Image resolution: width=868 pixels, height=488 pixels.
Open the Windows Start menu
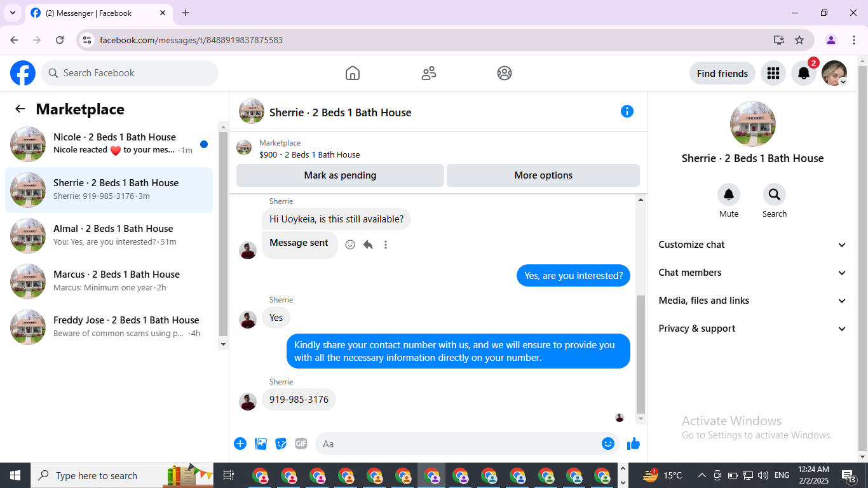point(15,475)
